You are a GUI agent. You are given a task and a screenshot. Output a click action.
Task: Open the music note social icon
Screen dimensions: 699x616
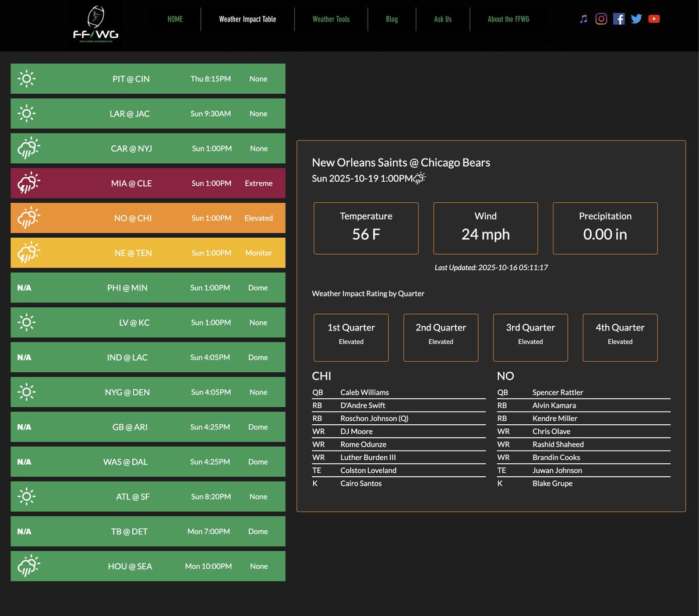pyautogui.click(x=584, y=19)
